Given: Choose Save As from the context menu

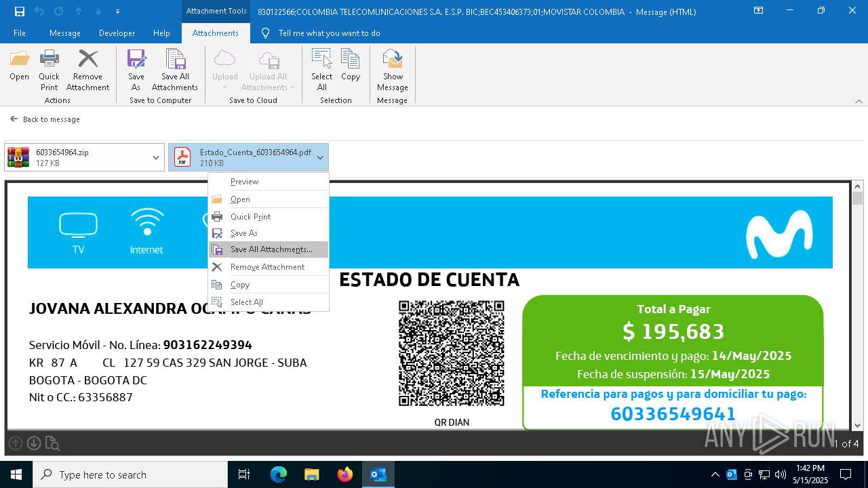Looking at the screenshot, I should 269,233.
